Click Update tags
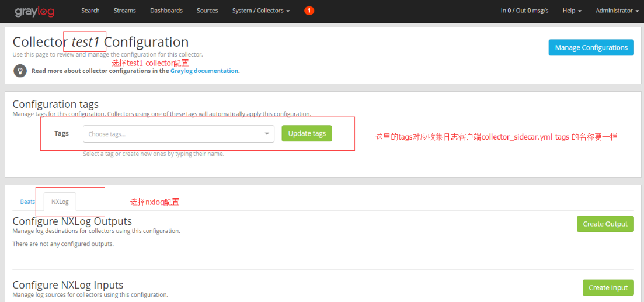The width and height of the screenshot is (644, 302). pos(307,134)
